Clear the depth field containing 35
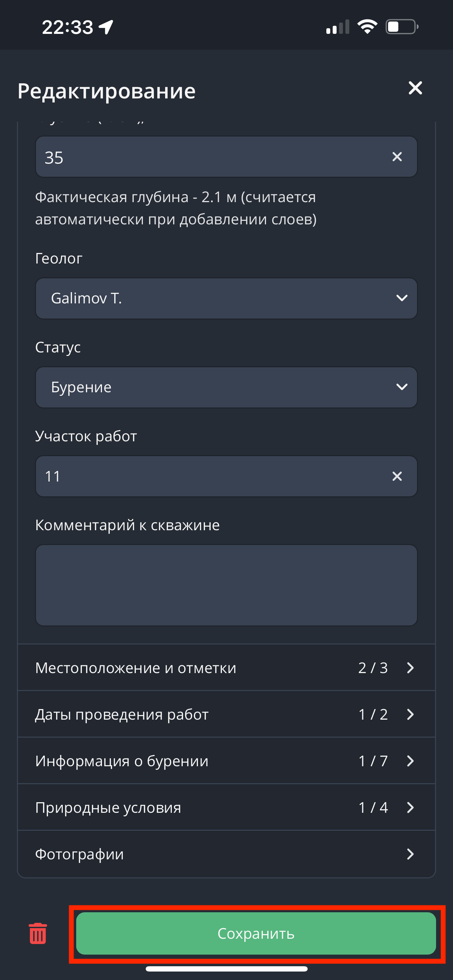This screenshot has width=453, height=980. [x=397, y=157]
